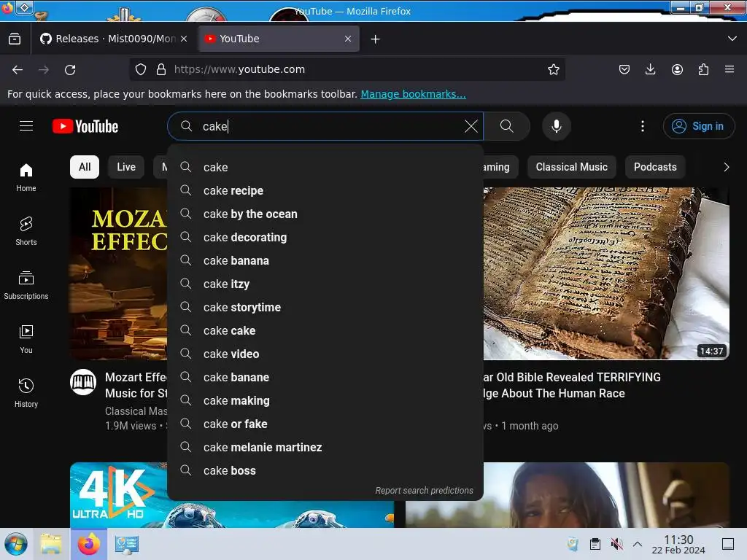747x560 pixels.
Task: Close the GitHub Releases tab
Action: click(184, 39)
